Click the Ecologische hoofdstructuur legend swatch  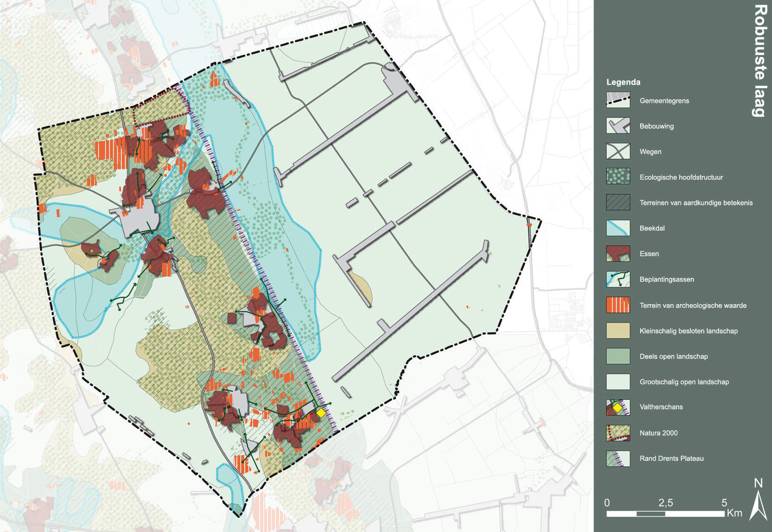click(x=618, y=176)
